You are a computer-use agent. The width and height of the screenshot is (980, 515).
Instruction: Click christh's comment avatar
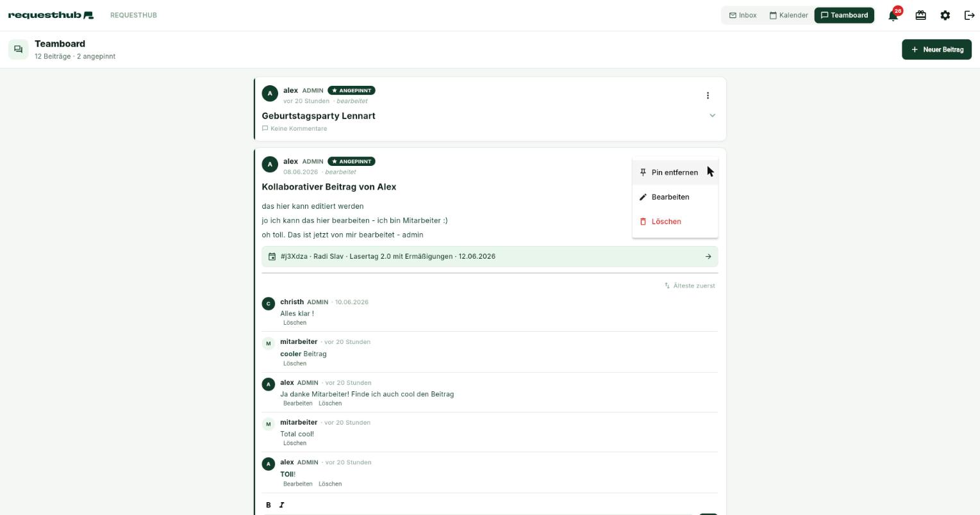(x=268, y=304)
